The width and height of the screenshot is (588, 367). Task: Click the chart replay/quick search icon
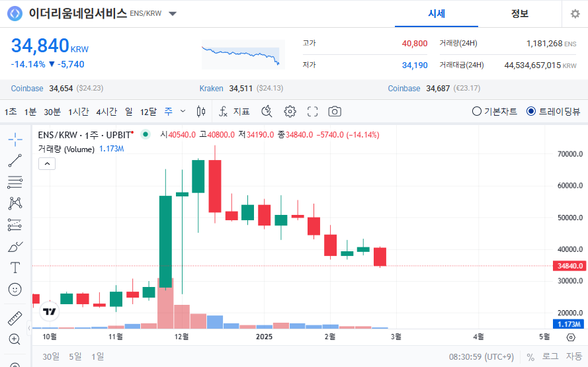tap(267, 111)
